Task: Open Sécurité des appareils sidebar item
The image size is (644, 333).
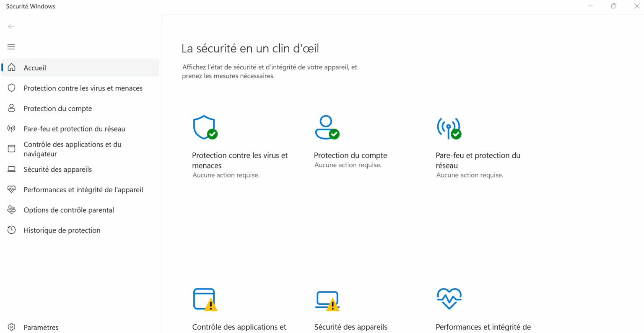Action: coord(80,169)
